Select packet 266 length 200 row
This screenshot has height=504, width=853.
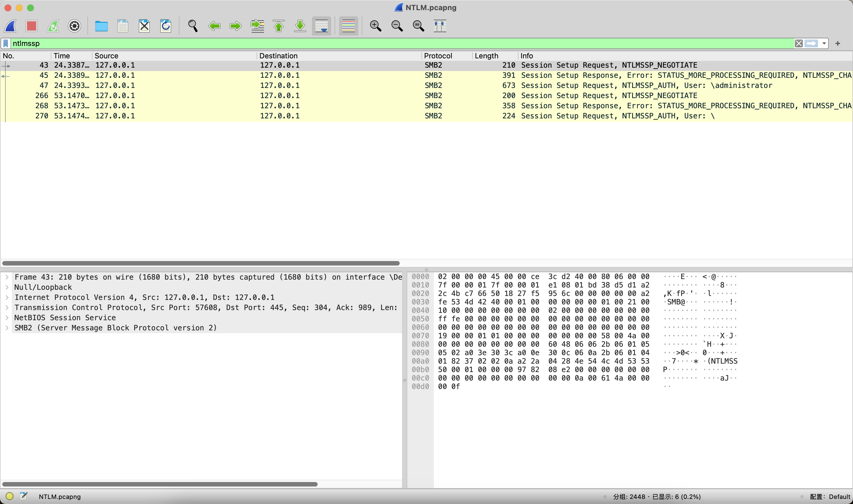click(x=426, y=96)
